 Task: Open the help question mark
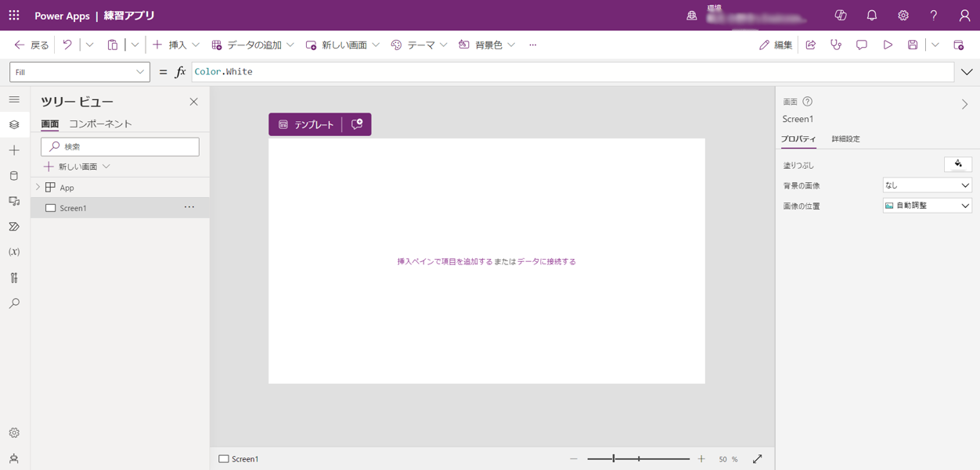click(934, 16)
